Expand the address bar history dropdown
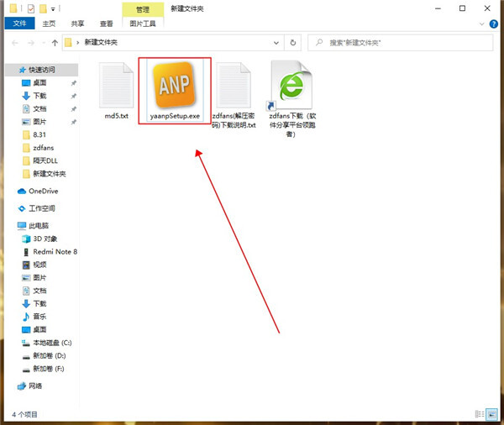The width and height of the screenshot is (504, 425). tap(276, 43)
